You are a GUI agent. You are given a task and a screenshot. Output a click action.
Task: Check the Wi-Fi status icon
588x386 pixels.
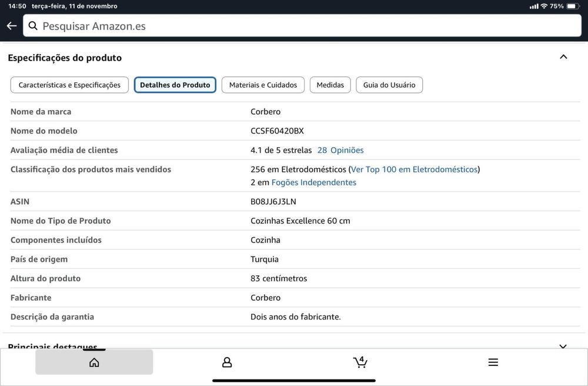point(544,6)
